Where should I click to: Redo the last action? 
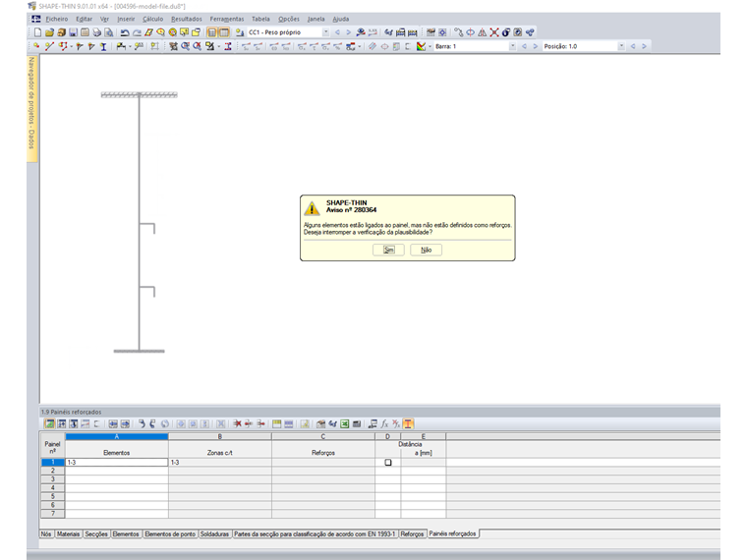137,32
